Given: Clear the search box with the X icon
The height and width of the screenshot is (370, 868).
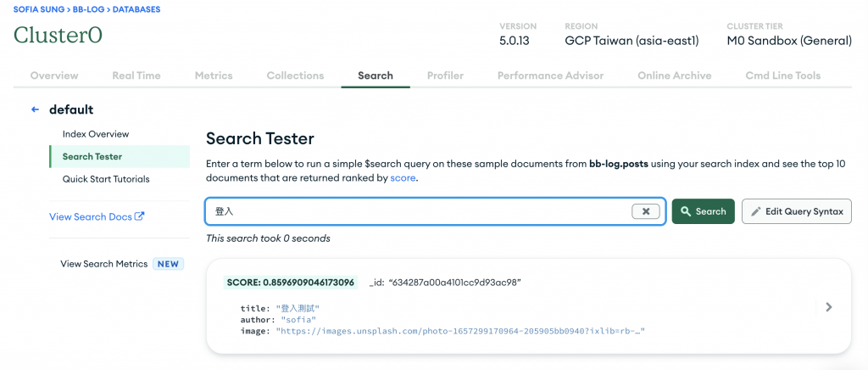Looking at the screenshot, I should pyautogui.click(x=646, y=211).
